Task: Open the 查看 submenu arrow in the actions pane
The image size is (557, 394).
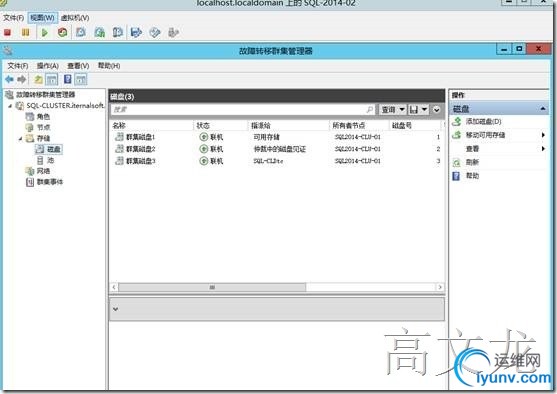Action: pos(543,149)
